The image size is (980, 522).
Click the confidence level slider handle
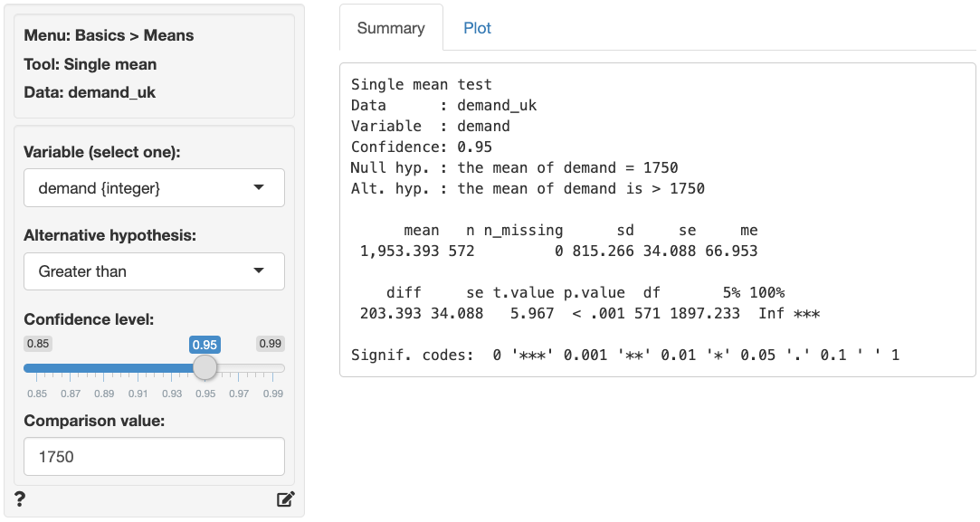tap(205, 367)
